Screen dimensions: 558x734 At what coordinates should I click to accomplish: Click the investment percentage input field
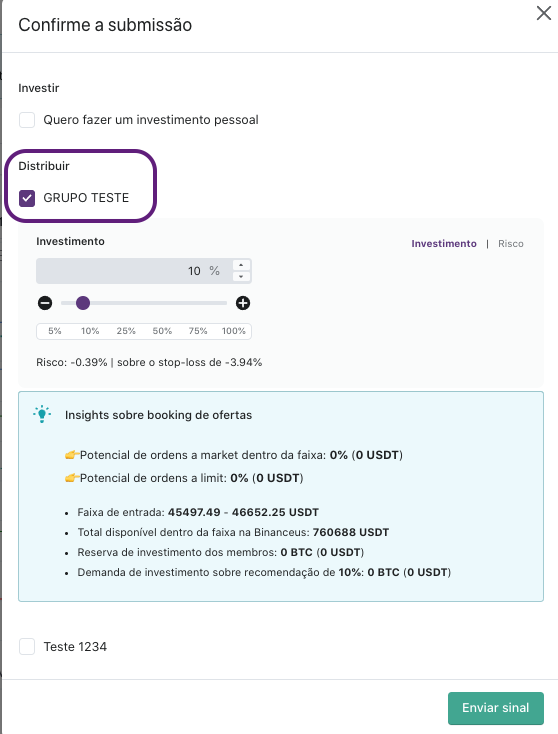[x=134, y=271]
